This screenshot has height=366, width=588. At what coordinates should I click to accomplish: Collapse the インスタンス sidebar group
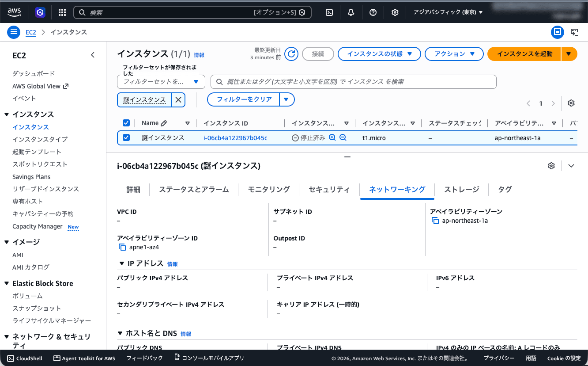tap(7, 114)
